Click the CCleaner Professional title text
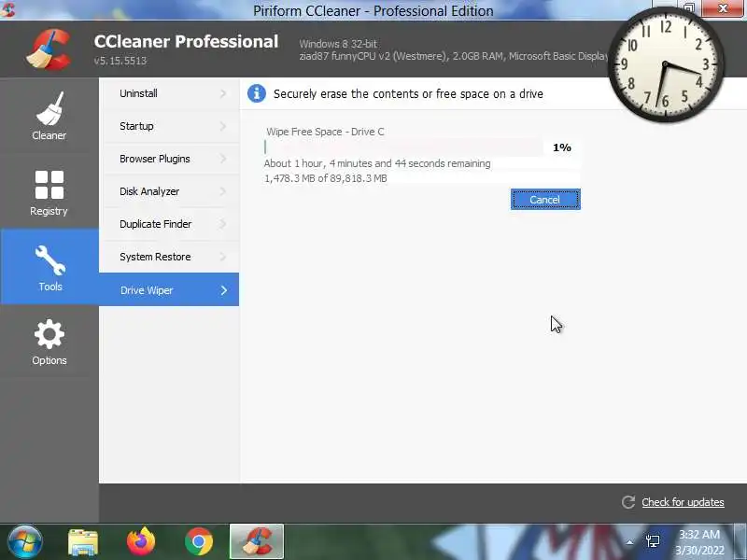This screenshot has height=560, width=747. pos(186,41)
